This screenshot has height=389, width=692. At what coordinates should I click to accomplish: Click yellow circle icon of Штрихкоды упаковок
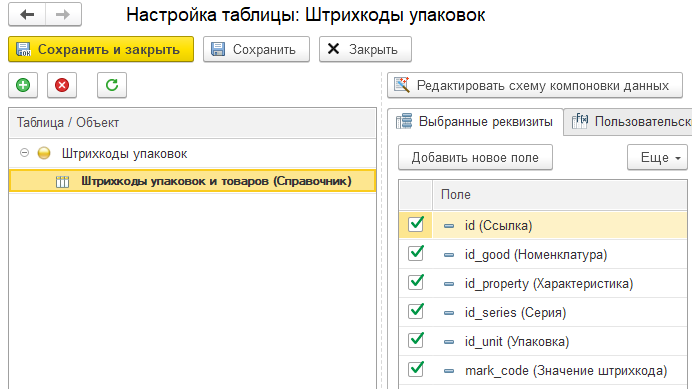[x=44, y=153]
